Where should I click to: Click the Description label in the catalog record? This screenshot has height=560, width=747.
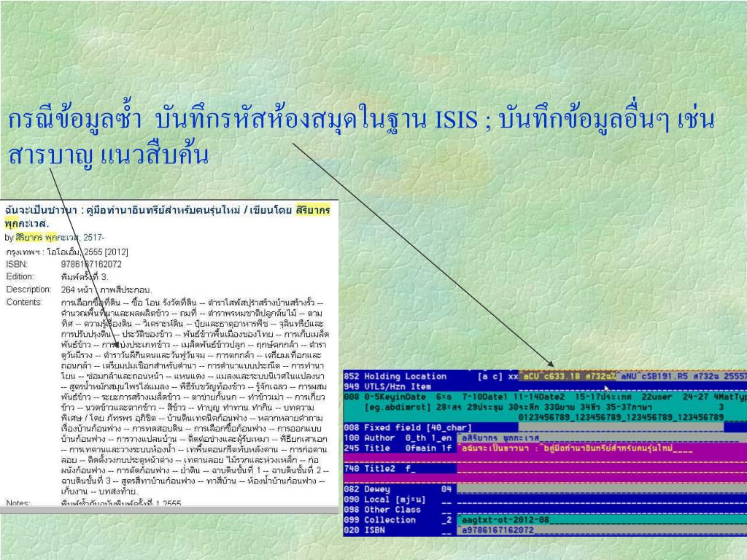pos(28,289)
